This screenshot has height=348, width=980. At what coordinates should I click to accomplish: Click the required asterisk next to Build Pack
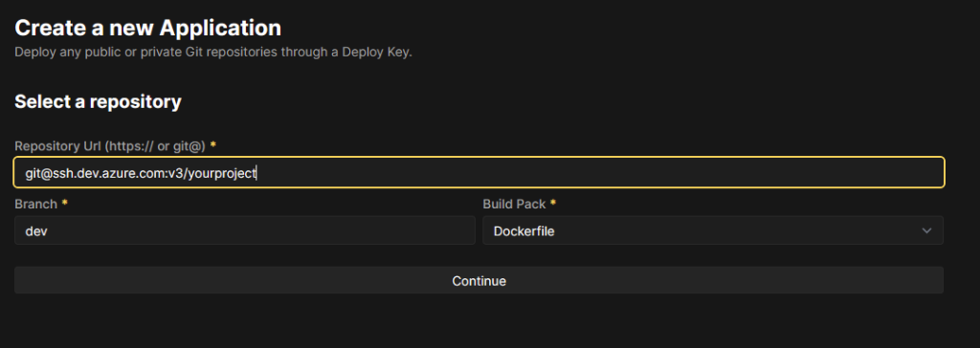[552, 203]
